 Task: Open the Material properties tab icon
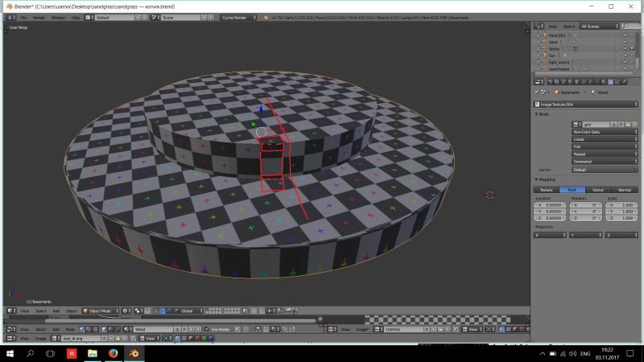(x=604, y=82)
